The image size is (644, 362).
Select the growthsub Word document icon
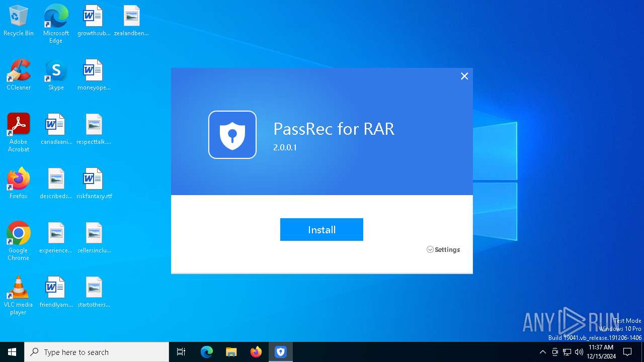tap(94, 21)
